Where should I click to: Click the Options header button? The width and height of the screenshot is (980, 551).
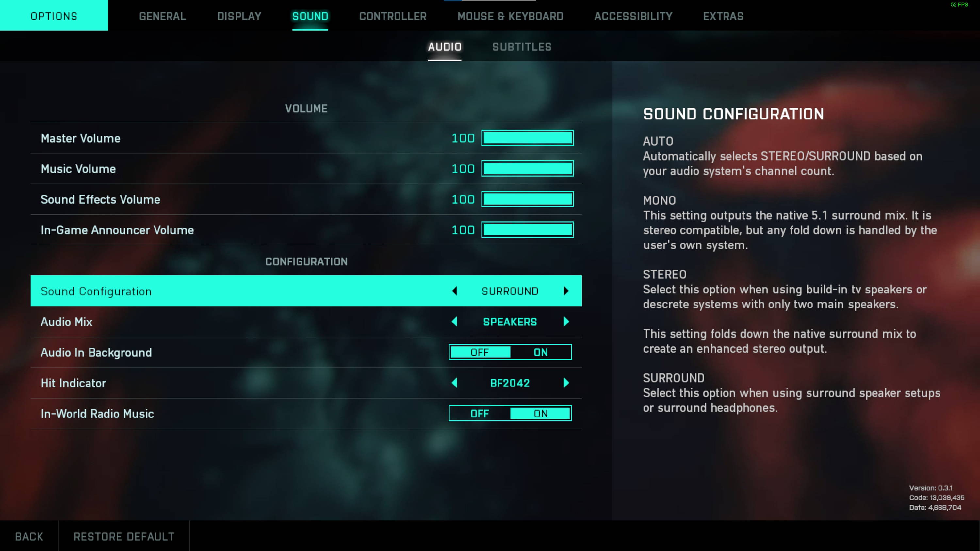[x=54, y=16]
